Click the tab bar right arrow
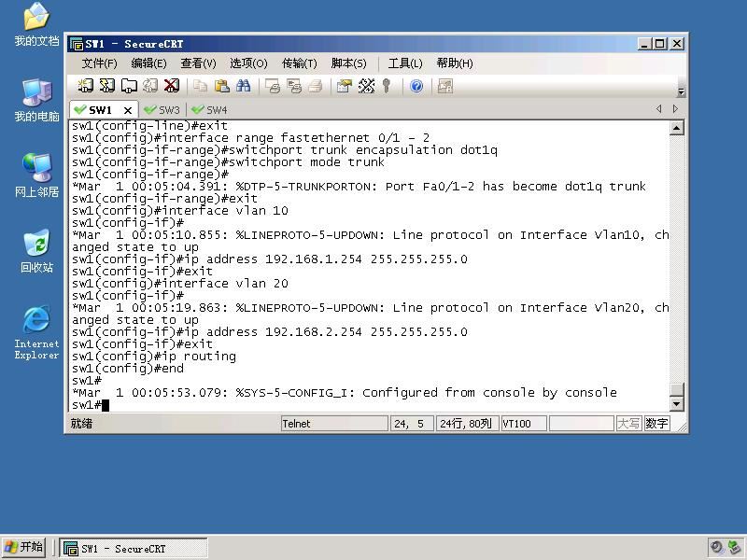This screenshot has width=747, height=560. coord(675,109)
